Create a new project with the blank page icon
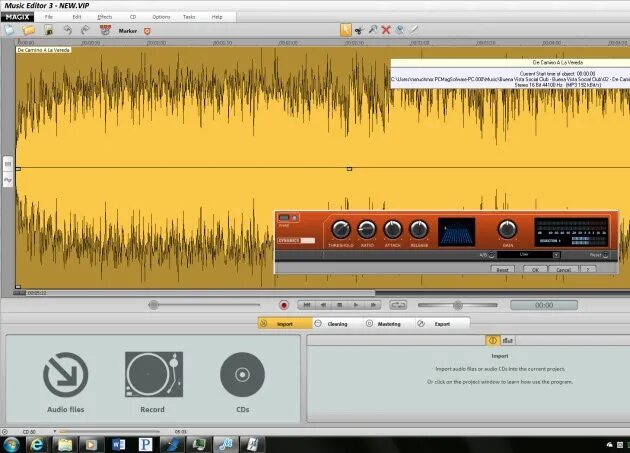 click(x=9, y=30)
